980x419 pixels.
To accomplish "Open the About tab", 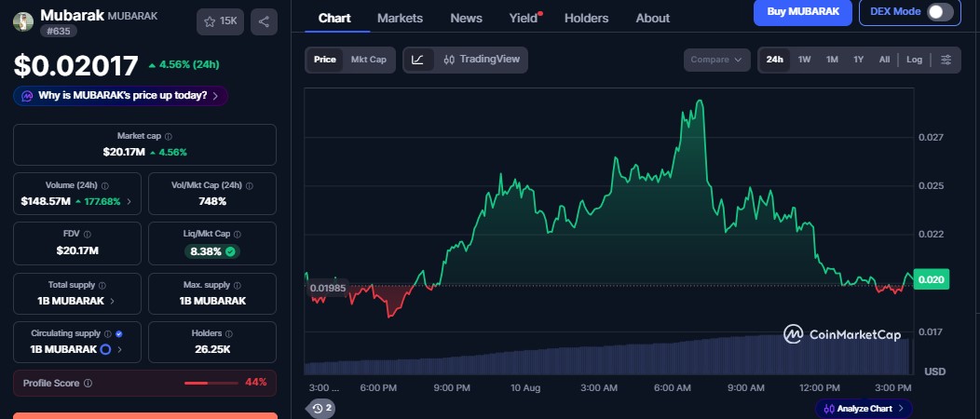I will [x=652, y=18].
